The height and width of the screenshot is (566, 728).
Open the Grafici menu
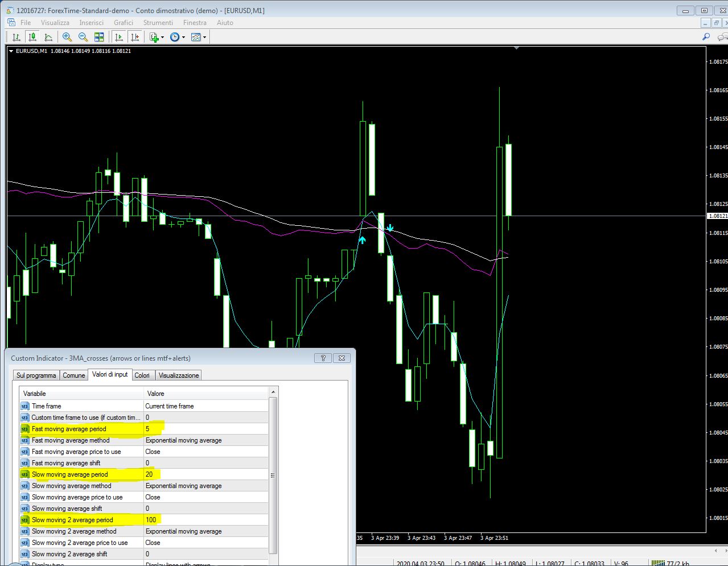pyautogui.click(x=124, y=23)
